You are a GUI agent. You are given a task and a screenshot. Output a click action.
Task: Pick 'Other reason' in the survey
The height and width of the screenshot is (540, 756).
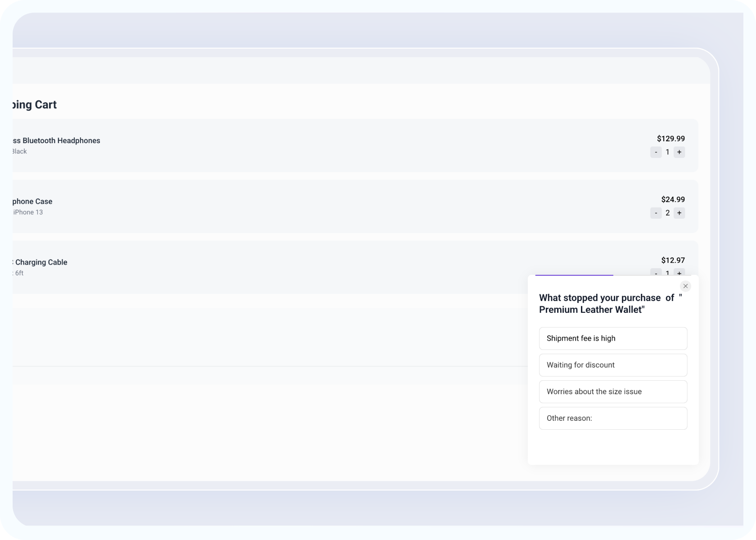[x=613, y=418]
